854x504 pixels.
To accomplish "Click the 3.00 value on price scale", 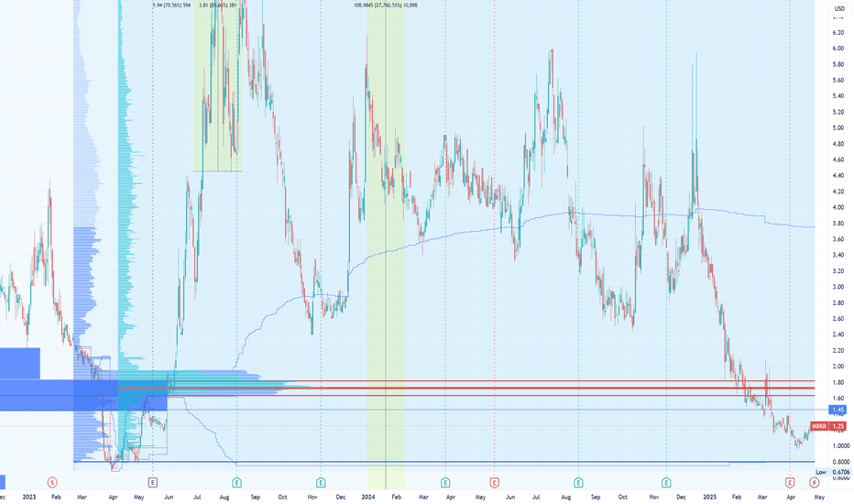I will (838, 287).
